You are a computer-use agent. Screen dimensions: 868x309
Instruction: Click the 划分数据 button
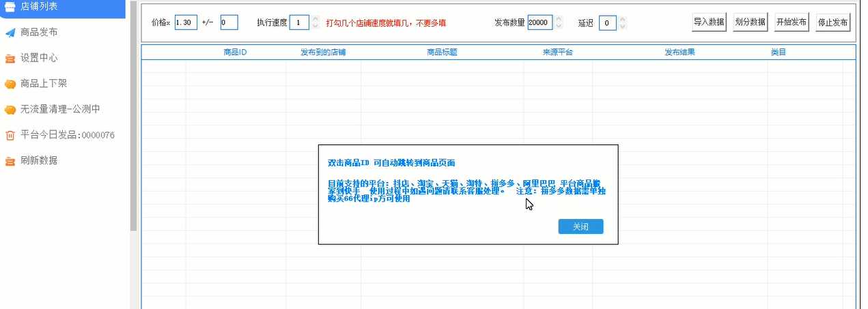750,23
